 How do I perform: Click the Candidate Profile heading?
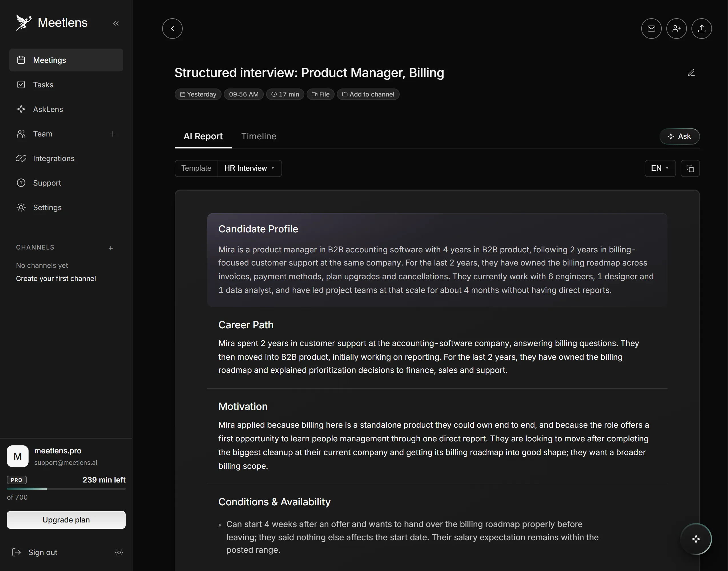pyautogui.click(x=258, y=229)
